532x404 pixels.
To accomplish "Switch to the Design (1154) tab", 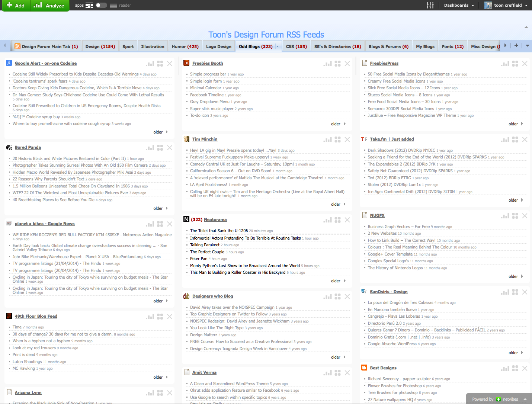I will coord(100,47).
